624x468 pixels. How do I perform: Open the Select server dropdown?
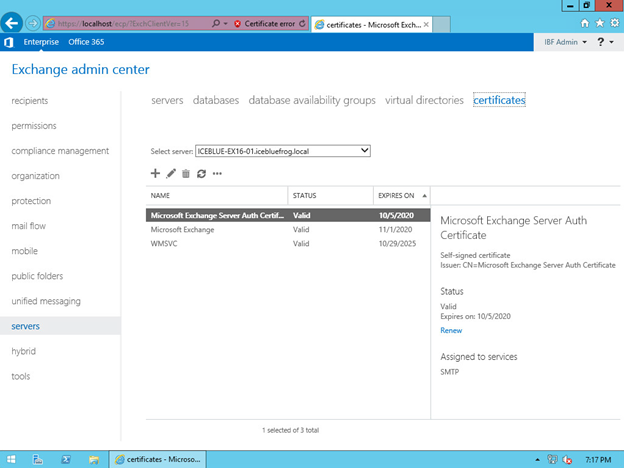click(283, 151)
